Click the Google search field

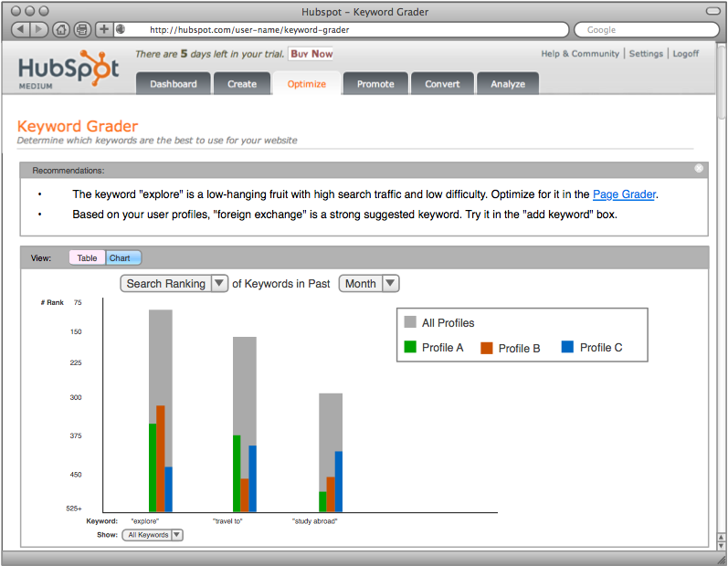click(x=647, y=30)
